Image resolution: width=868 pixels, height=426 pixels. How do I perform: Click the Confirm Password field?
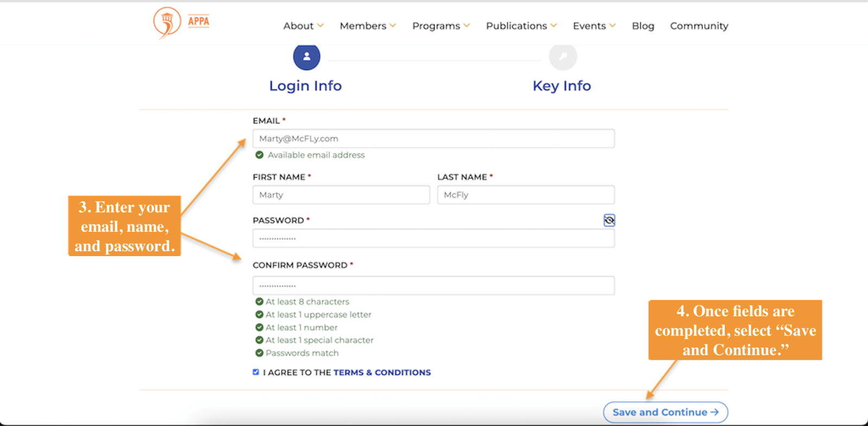(x=433, y=285)
